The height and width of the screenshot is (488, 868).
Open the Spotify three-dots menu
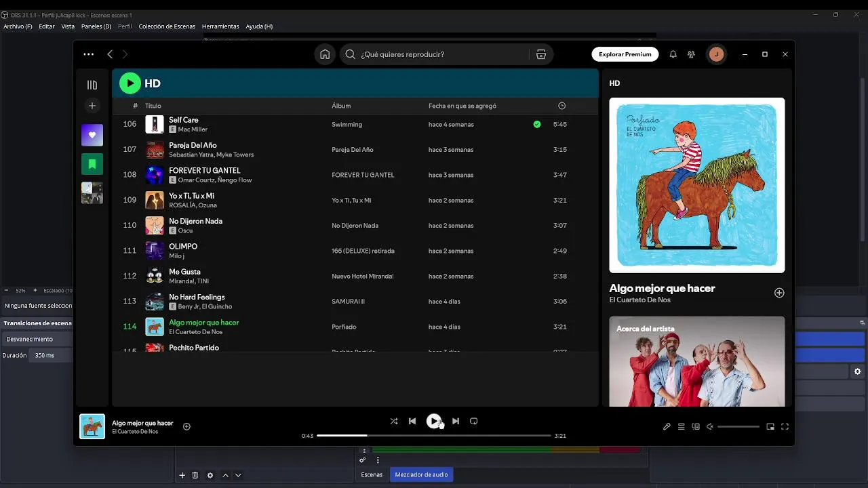point(89,54)
